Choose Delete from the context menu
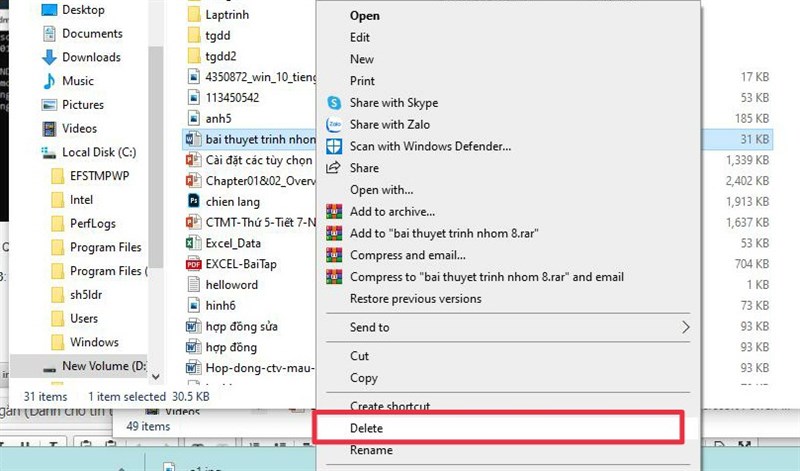This screenshot has height=471, width=800. point(366,428)
